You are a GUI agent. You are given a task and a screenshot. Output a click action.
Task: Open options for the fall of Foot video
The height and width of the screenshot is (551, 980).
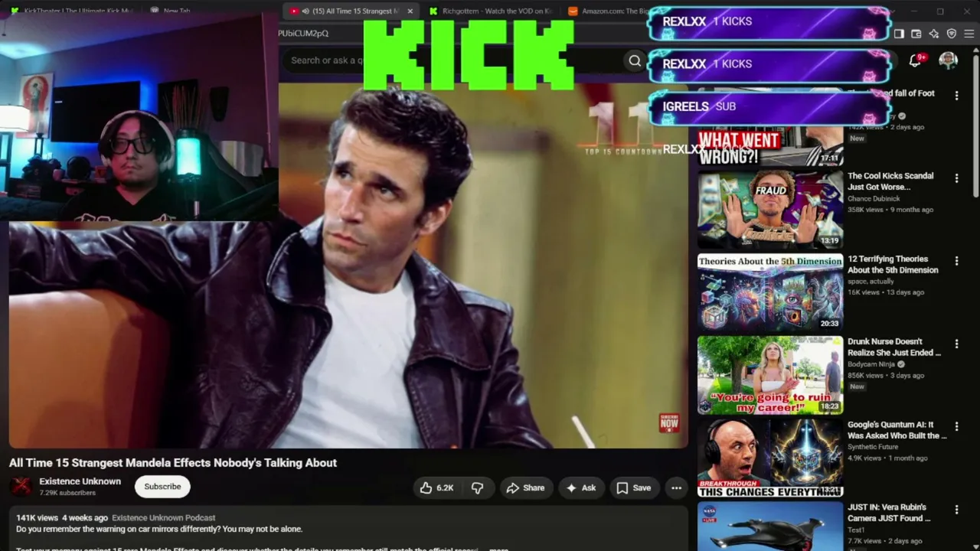pyautogui.click(x=956, y=96)
